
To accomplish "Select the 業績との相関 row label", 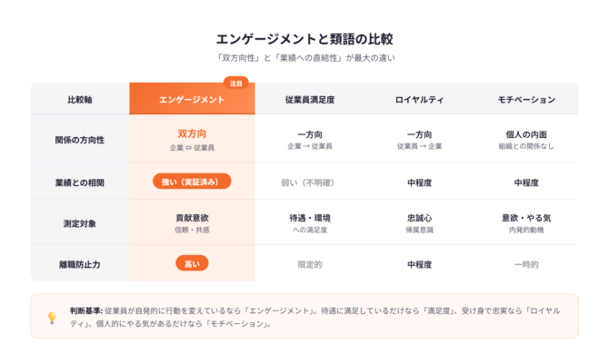I will coord(80,182).
